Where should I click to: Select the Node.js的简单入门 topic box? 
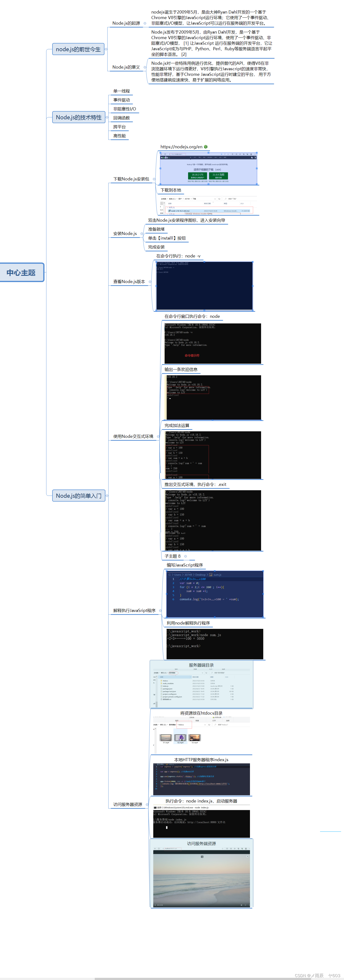79,496
